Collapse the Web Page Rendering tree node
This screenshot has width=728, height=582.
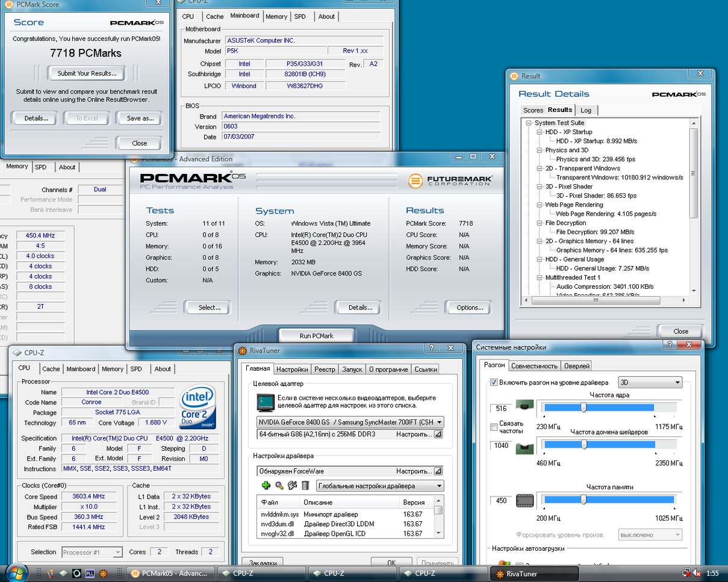click(540, 205)
